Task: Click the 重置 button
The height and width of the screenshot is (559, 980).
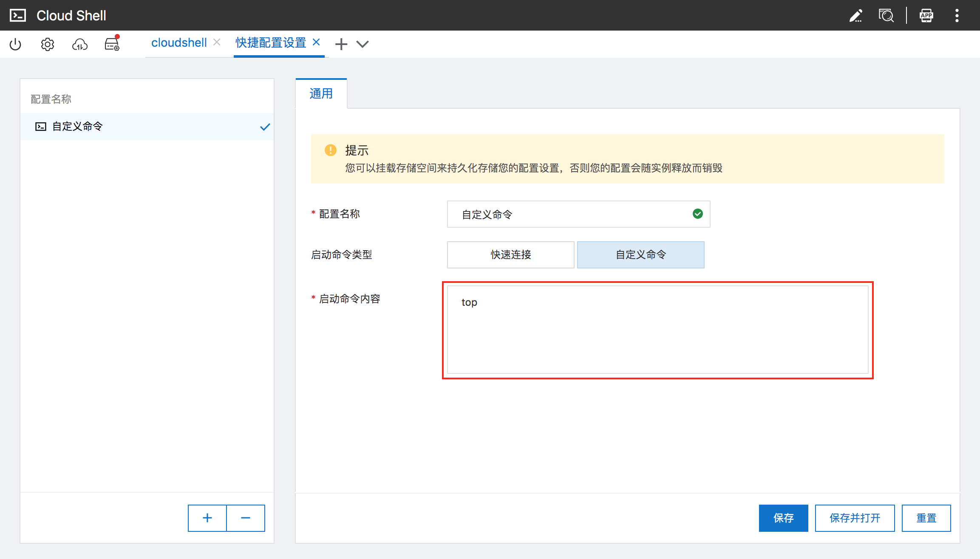Action: (926, 518)
